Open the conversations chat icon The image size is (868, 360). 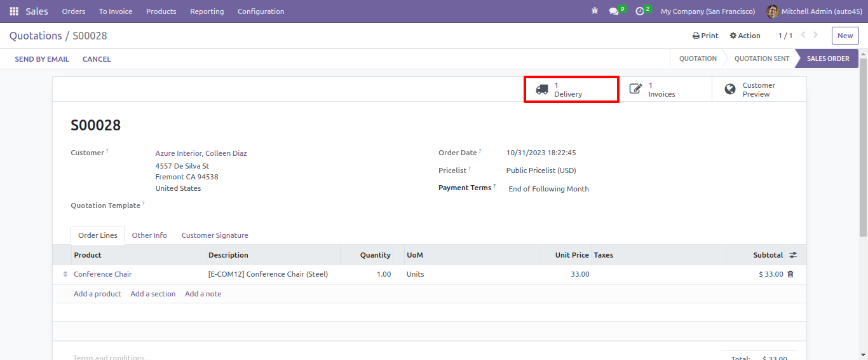point(614,11)
